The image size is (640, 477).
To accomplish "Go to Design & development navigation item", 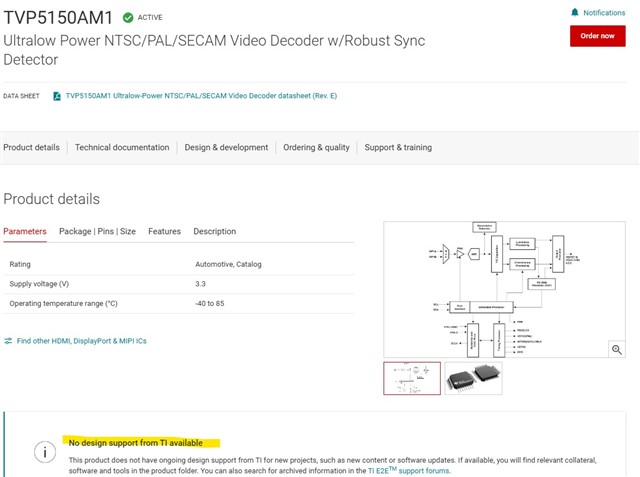I will pos(226,147).
